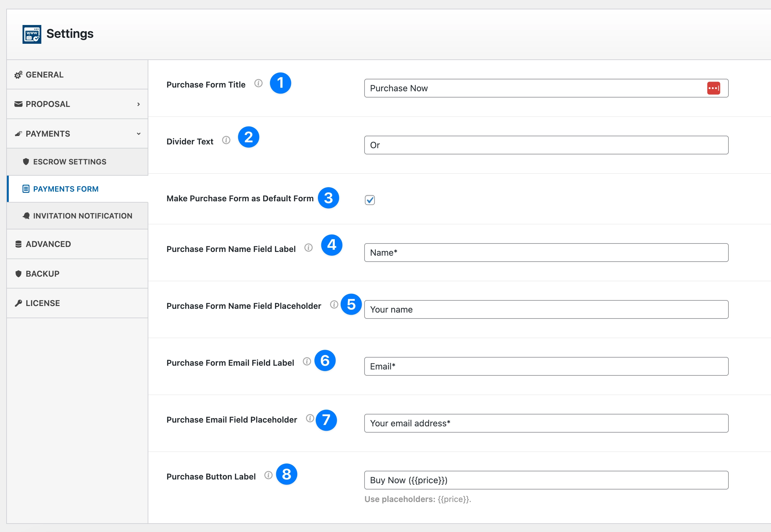Click red password manager icon in title field
Screen dimensions: 771x532
click(x=713, y=88)
